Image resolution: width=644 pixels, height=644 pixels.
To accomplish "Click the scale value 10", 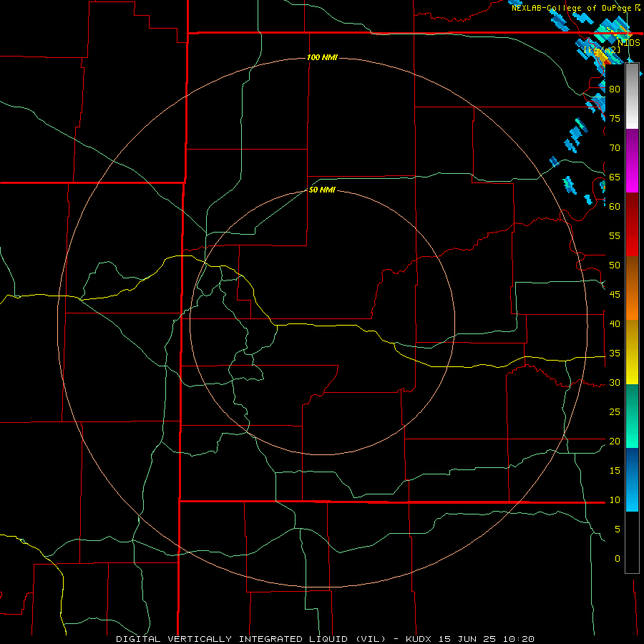I will pos(615,500).
